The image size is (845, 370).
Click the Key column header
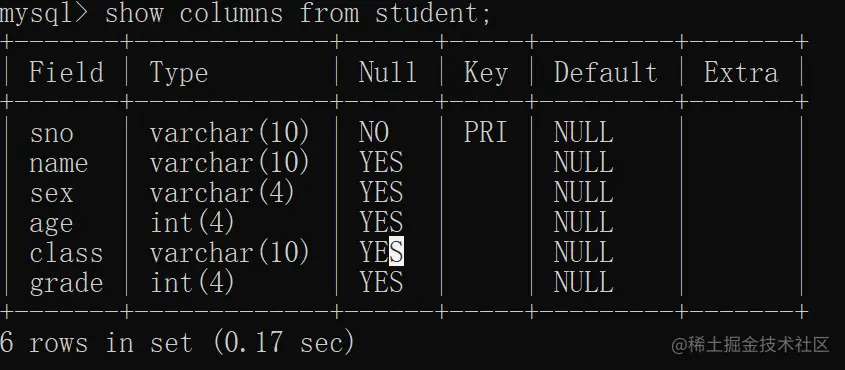486,74
